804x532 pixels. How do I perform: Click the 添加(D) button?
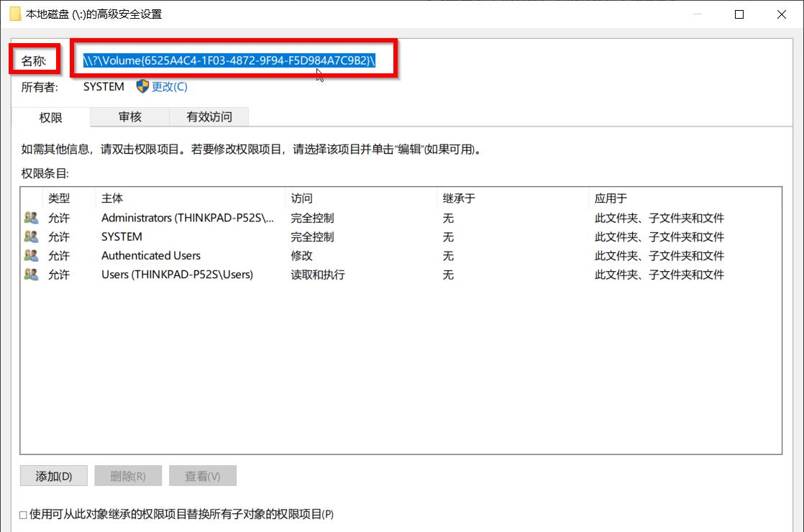coord(54,476)
